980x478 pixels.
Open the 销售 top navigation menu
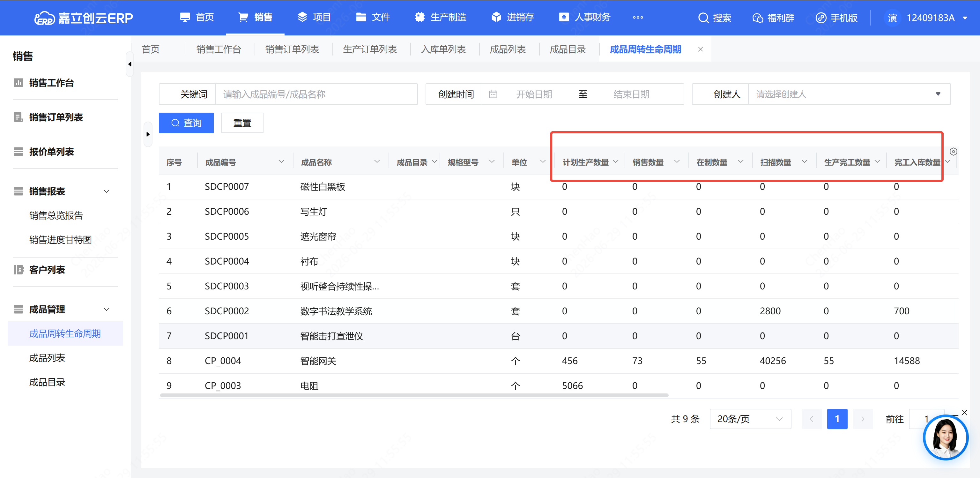(255, 17)
